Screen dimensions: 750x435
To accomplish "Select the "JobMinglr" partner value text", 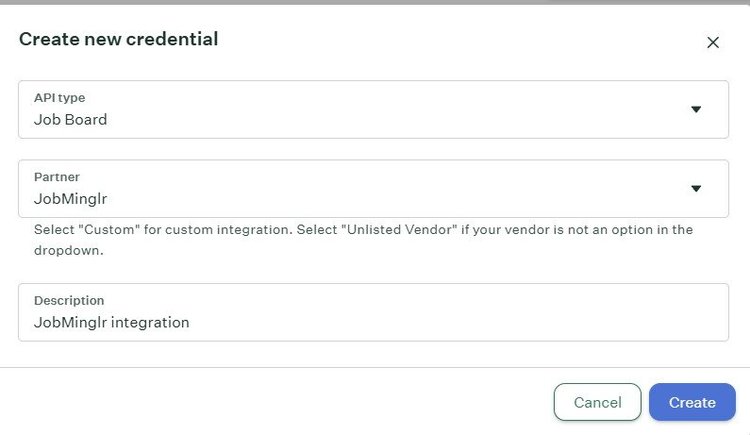I will pos(70,198).
